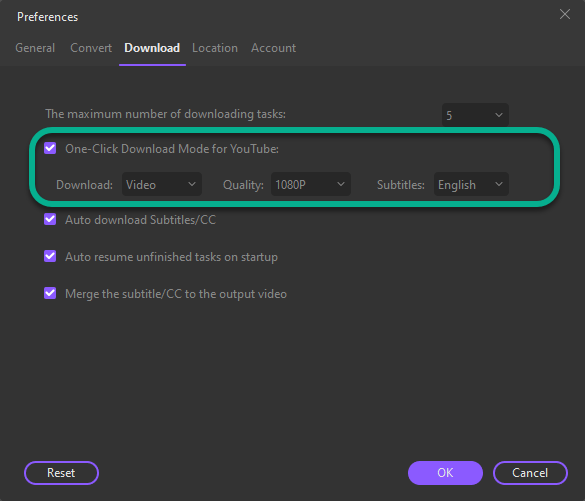The height and width of the screenshot is (501, 585).
Task: Click the Reset button
Action: coord(61,473)
